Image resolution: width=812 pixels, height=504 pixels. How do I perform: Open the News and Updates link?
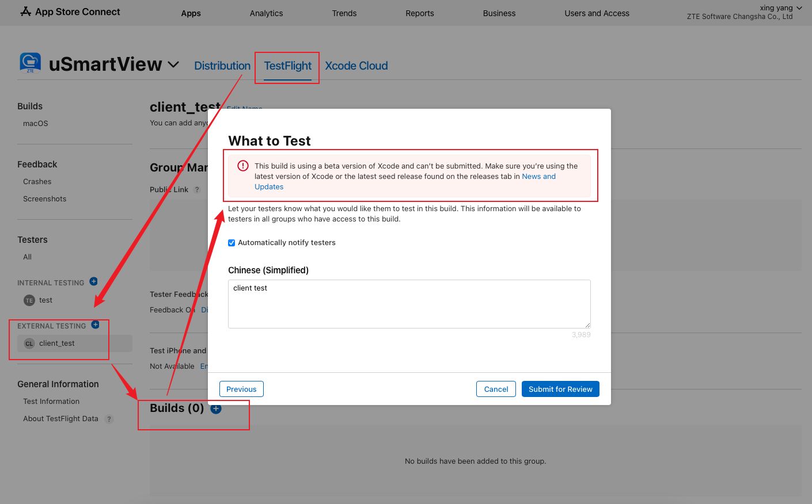[x=538, y=177]
